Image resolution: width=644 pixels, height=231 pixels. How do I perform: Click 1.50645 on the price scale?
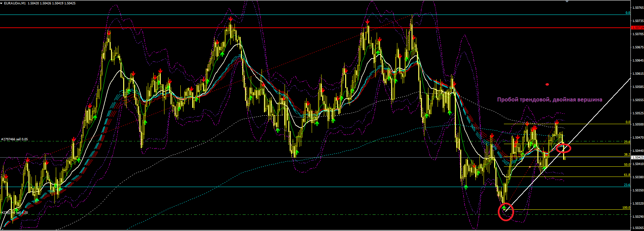[x=638, y=60]
